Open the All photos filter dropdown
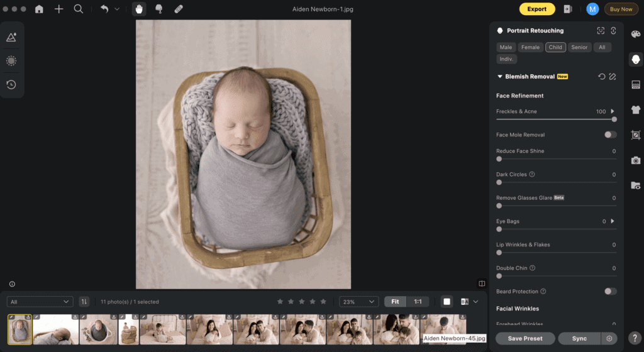 coord(42,302)
